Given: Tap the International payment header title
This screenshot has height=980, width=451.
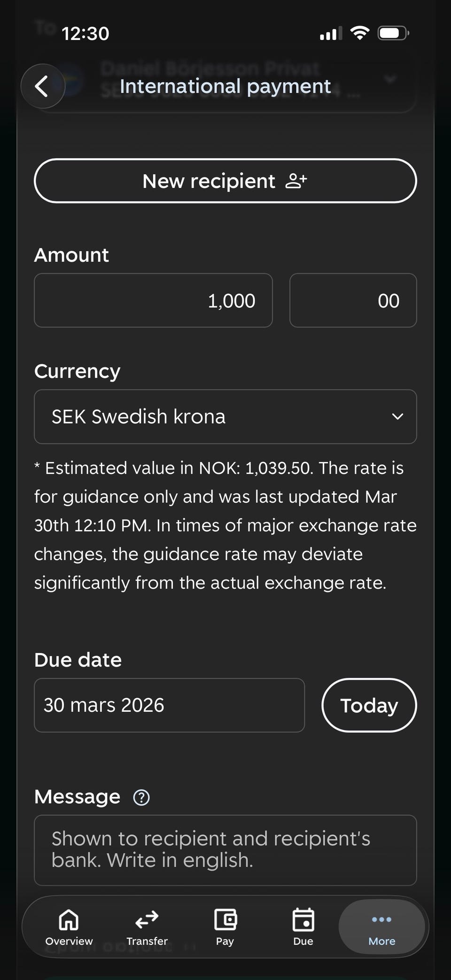Looking at the screenshot, I should coord(225,86).
